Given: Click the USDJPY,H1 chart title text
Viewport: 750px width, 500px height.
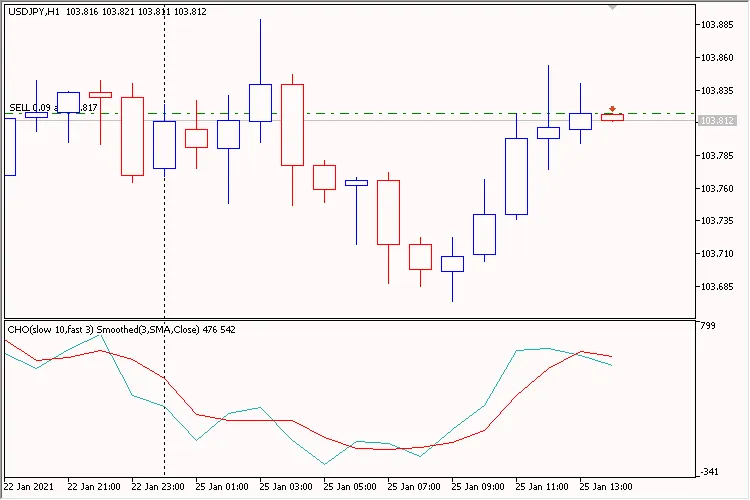Looking at the screenshot, I should pos(32,11).
